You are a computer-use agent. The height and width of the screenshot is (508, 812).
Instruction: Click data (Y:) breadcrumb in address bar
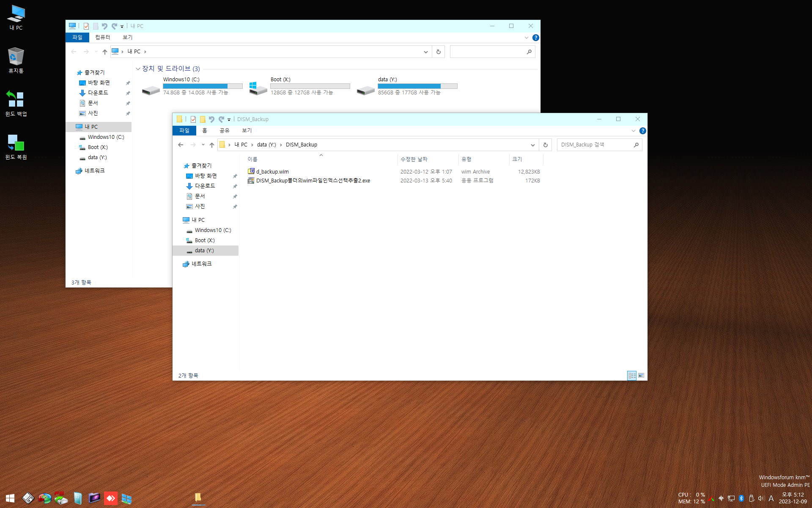(x=266, y=145)
